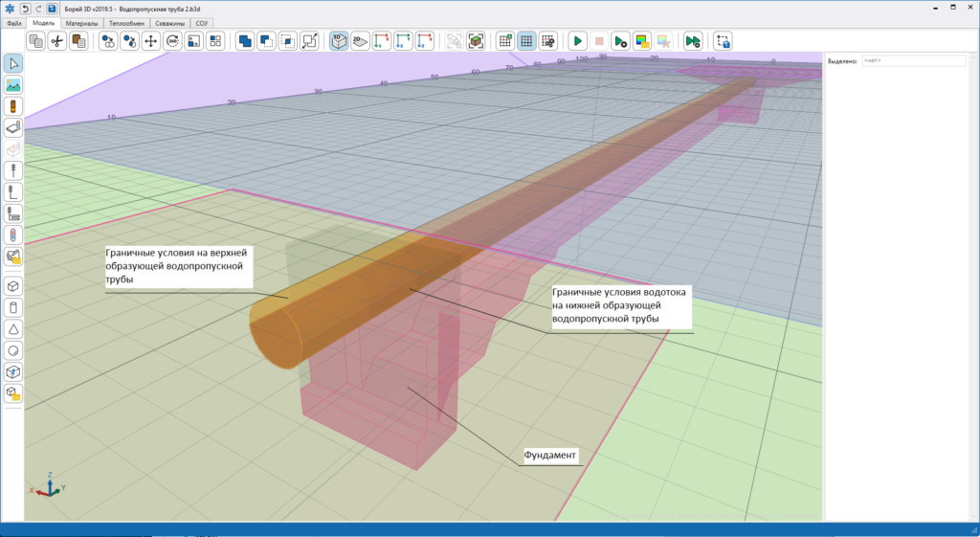Copy selection with the copy icon
Screen dimensions: 980x537
36,41
